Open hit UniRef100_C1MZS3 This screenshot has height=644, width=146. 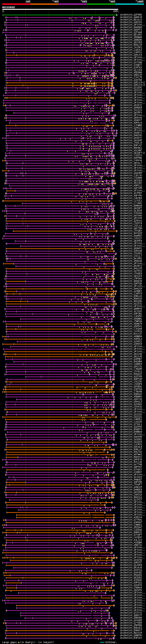click(131, 156)
